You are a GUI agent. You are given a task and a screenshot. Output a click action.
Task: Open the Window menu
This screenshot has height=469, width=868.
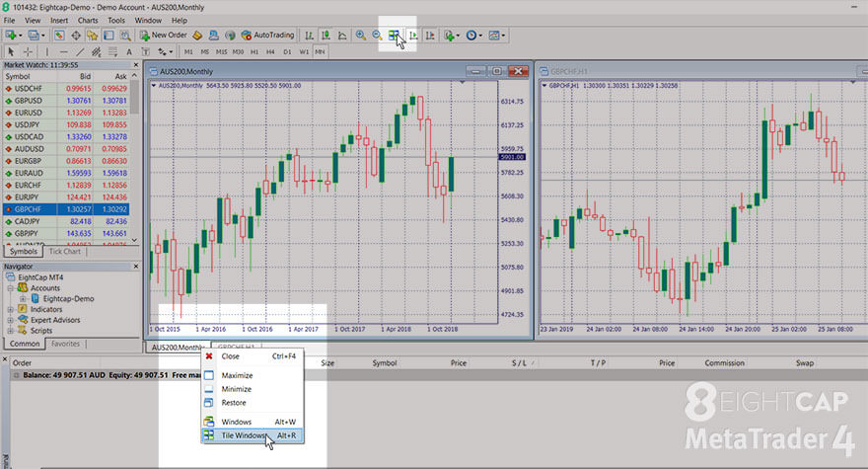(148, 21)
